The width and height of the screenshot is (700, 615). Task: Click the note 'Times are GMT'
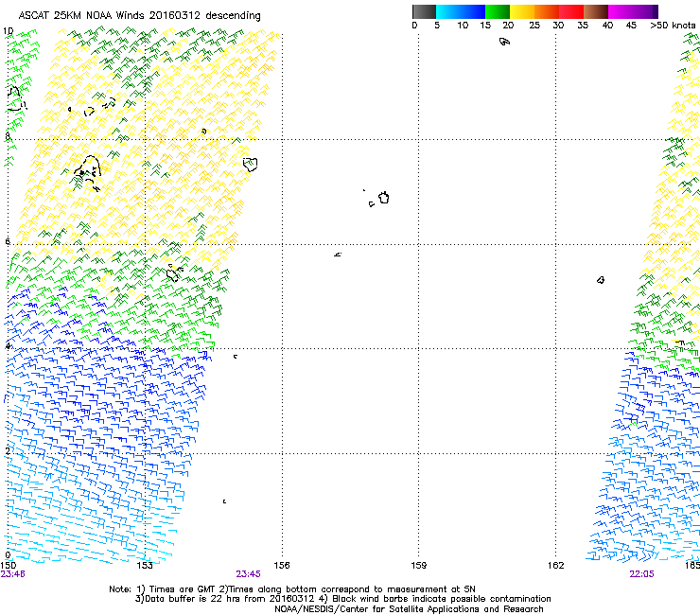tap(182, 589)
